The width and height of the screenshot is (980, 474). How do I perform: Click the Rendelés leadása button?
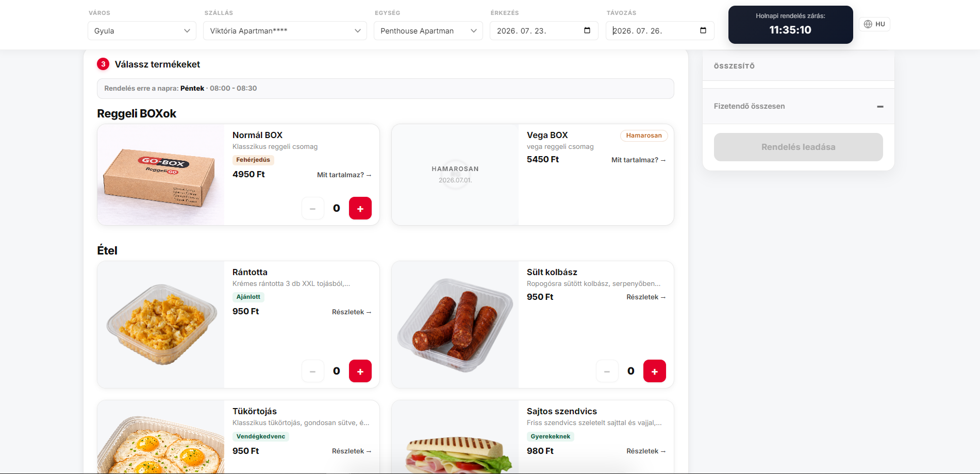pyautogui.click(x=798, y=147)
